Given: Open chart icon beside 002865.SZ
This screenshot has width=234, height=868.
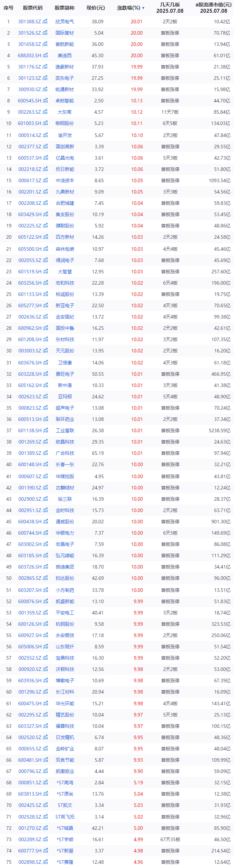Looking at the screenshot, I should [45, 578].
